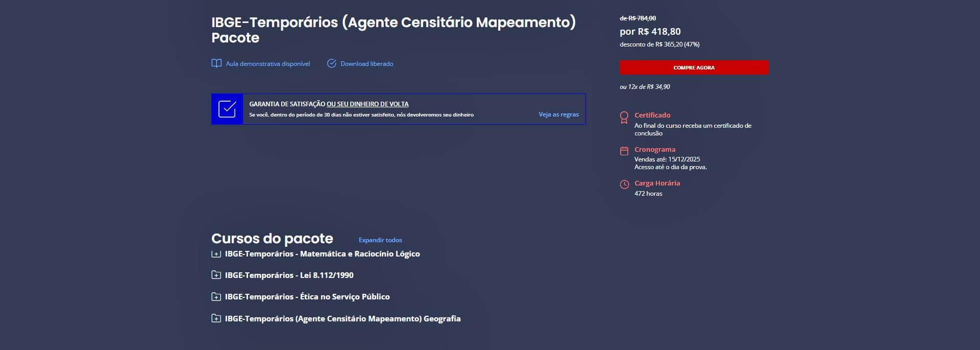
Task: Click the check-circle icon beside Download liberado
Action: point(332,64)
